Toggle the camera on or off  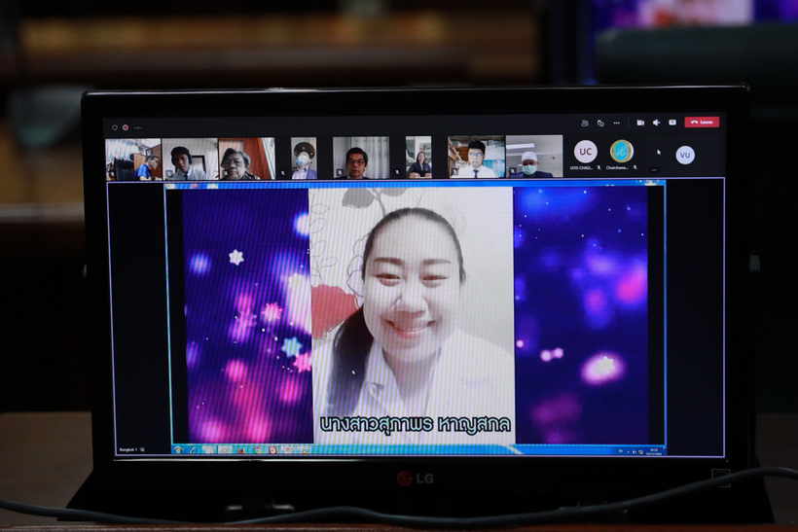click(x=640, y=123)
